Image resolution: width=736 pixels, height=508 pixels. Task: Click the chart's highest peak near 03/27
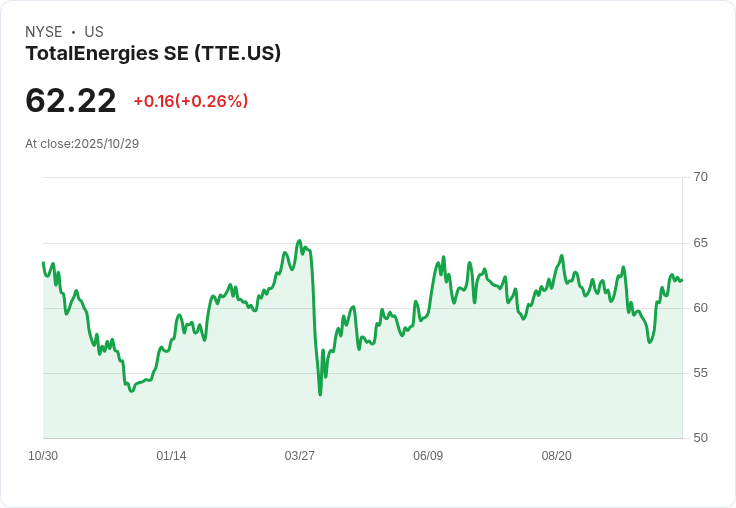(x=299, y=241)
